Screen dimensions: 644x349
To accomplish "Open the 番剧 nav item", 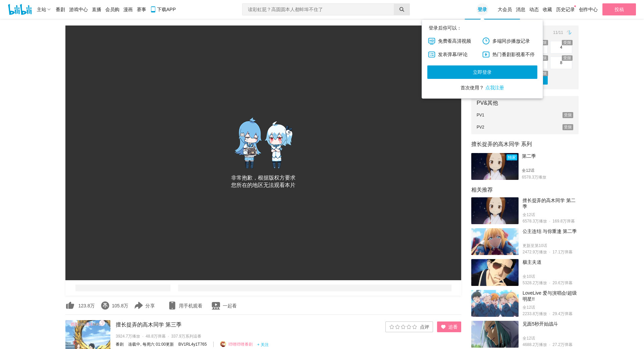I will coord(60,9).
